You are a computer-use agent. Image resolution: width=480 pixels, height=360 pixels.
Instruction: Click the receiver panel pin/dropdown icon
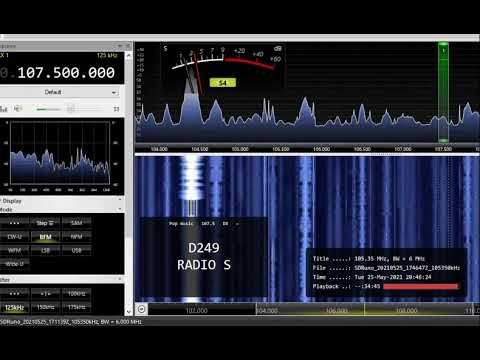click(x=120, y=46)
